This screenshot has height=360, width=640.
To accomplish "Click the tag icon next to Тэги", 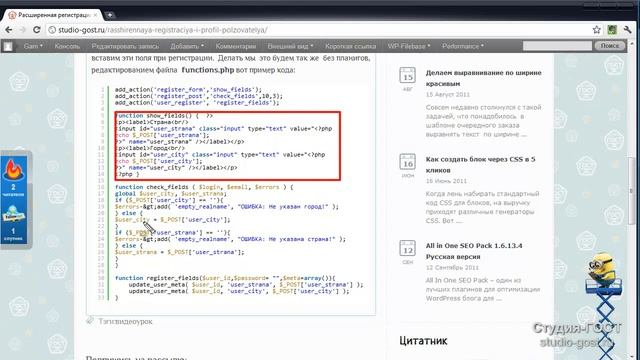I will [x=90, y=320].
